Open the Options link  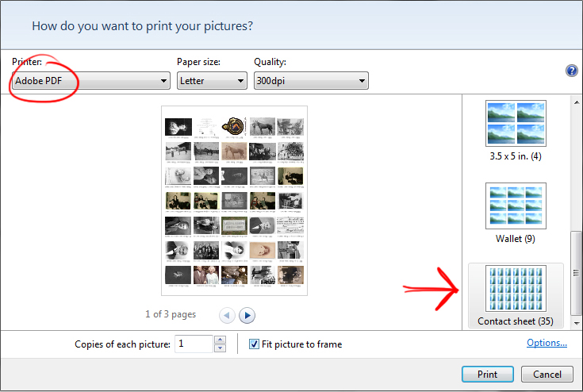(x=547, y=343)
